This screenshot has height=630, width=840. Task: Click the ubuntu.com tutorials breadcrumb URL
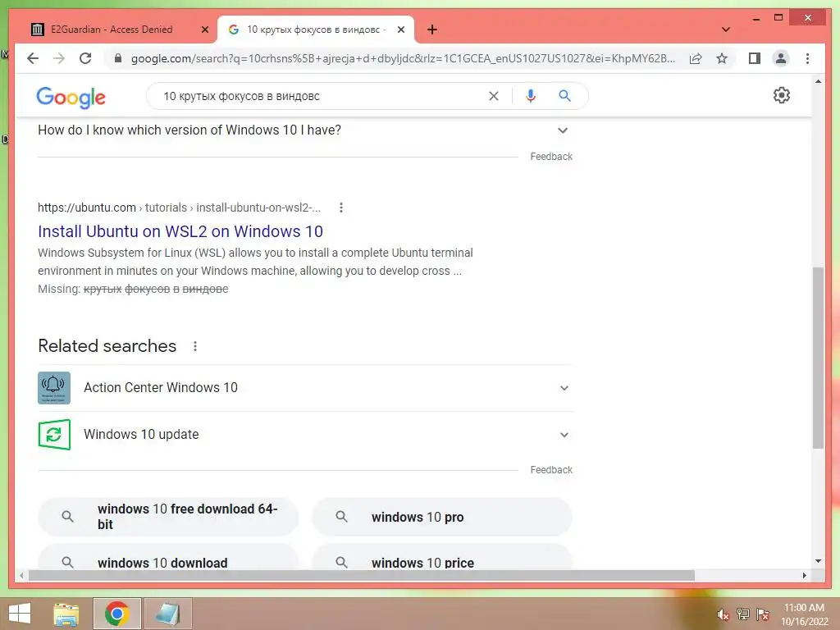(x=179, y=208)
